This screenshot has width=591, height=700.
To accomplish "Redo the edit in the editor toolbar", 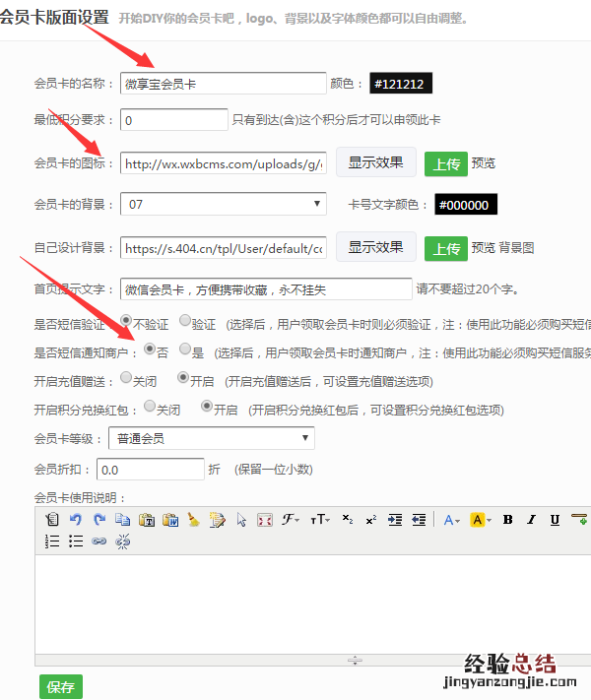I will (x=99, y=519).
